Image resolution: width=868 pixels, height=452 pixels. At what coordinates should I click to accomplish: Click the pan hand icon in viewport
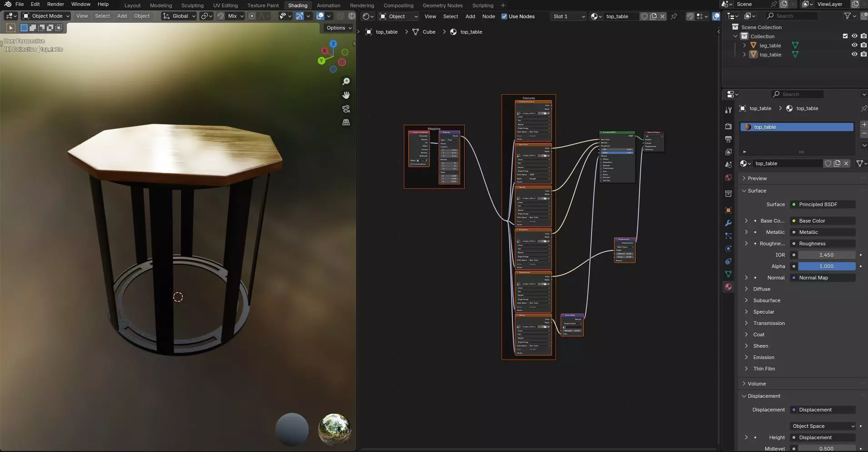pyautogui.click(x=346, y=95)
